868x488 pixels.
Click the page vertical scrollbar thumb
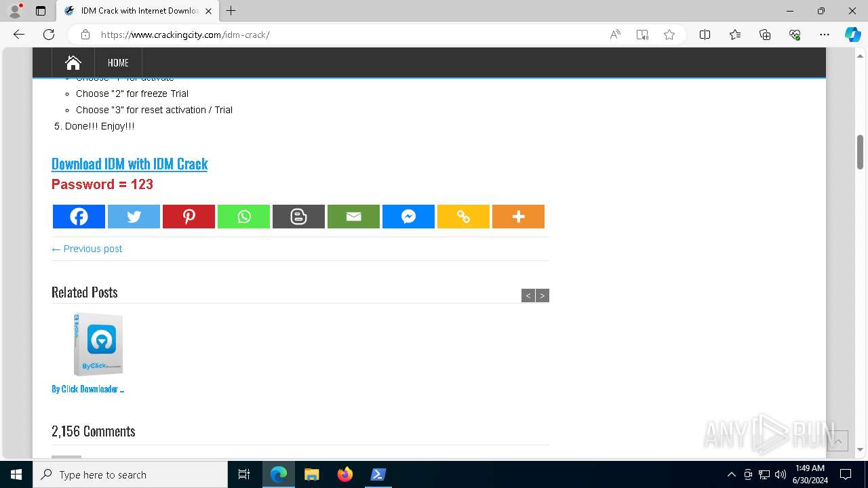(x=860, y=152)
